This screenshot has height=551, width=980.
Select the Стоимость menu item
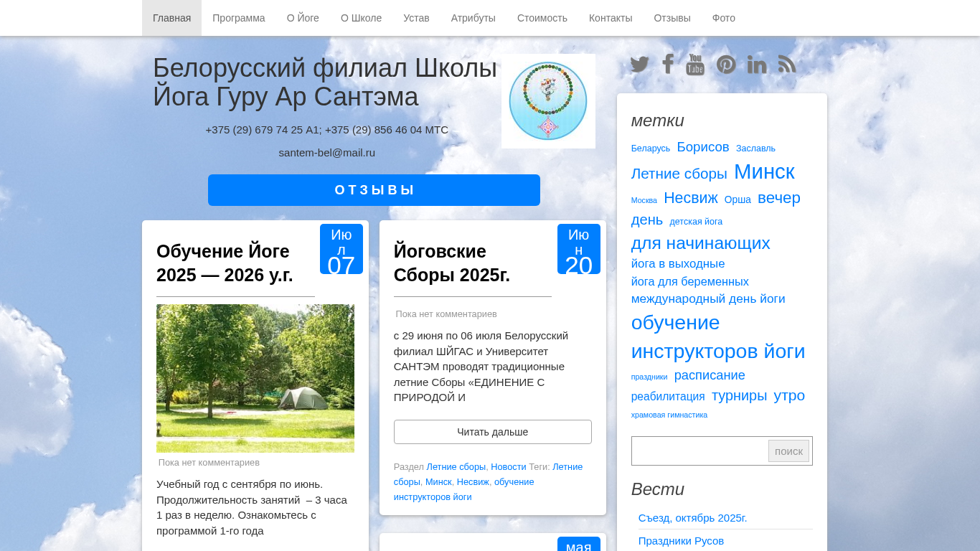pyautogui.click(x=542, y=18)
